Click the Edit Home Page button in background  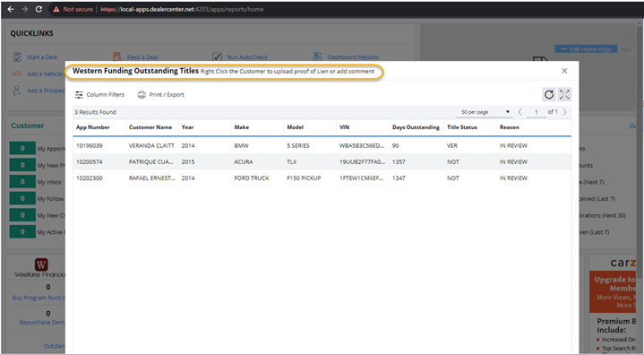pyautogui.click(x=586, y=49)
